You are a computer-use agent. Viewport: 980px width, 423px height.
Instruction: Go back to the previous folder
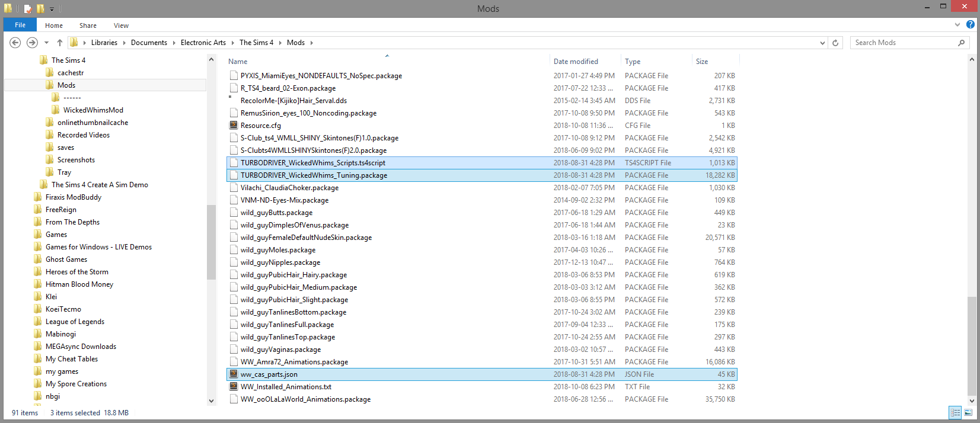click(15, 43)
